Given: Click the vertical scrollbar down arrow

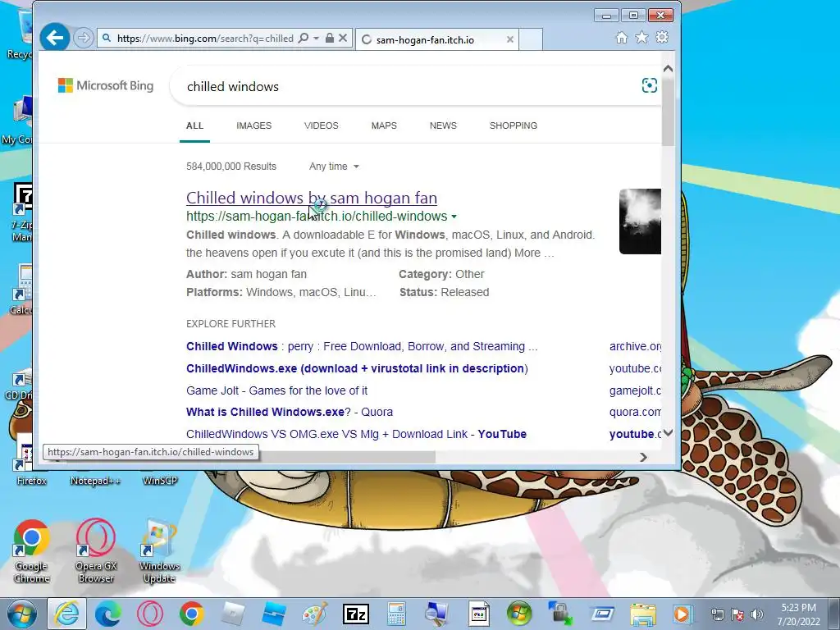Looking at the screenshot, I should point(668,433).
